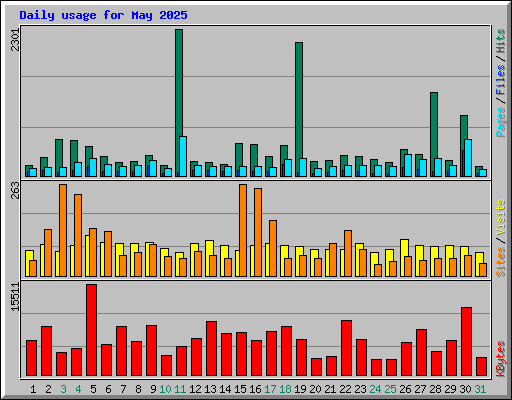The image size is (512, 400).
Task: Select the red KBytes bar for day 27
Action: tap(421, 353)
